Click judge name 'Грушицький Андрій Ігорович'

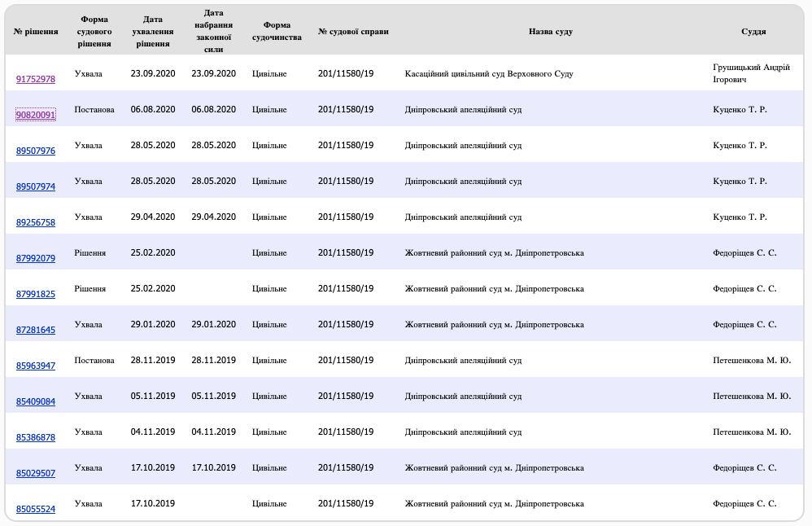751,73
